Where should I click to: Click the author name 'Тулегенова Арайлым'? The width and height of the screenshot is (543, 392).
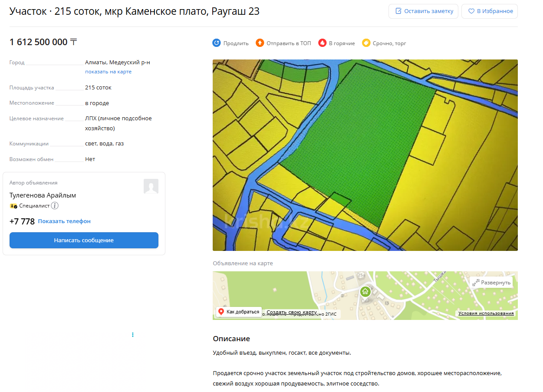(x=43, y=195)
